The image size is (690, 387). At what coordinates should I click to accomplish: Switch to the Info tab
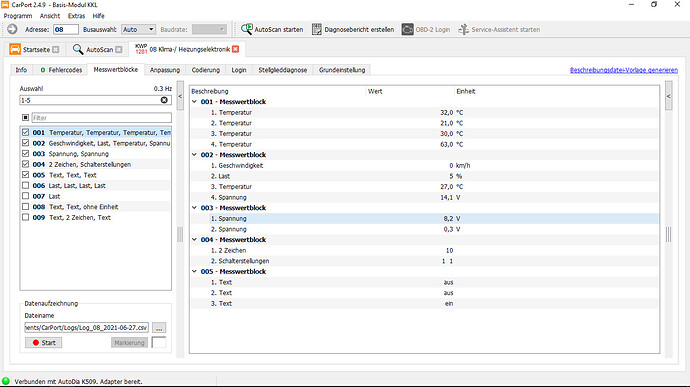click(21, 70)
